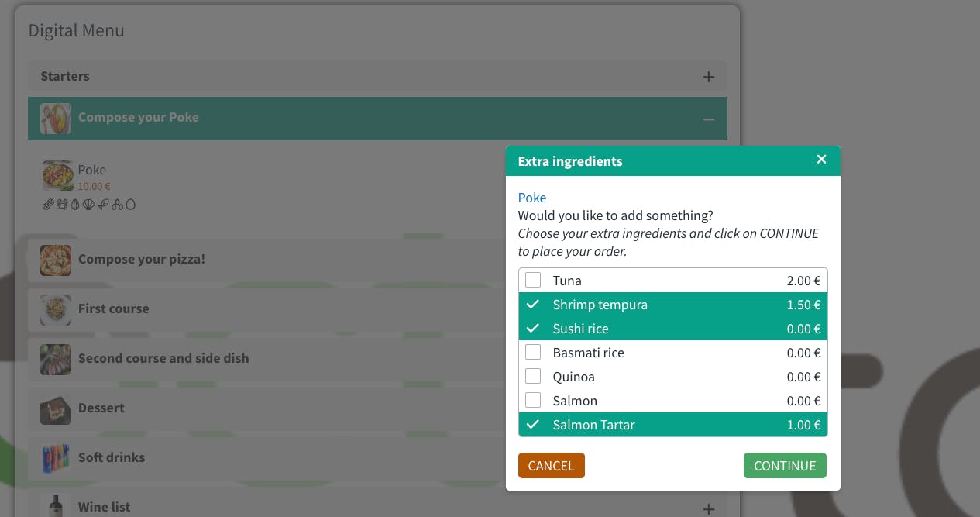Click the crustacean allergen icon
The height and width of the screenshot is (517, 980).
[x=62, y=205]
